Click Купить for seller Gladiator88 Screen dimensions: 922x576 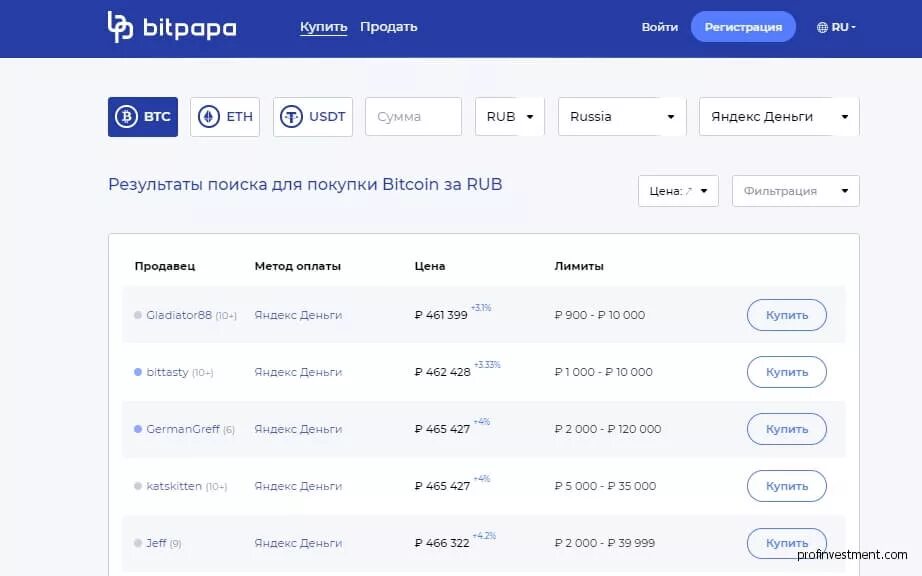point(786,315)
